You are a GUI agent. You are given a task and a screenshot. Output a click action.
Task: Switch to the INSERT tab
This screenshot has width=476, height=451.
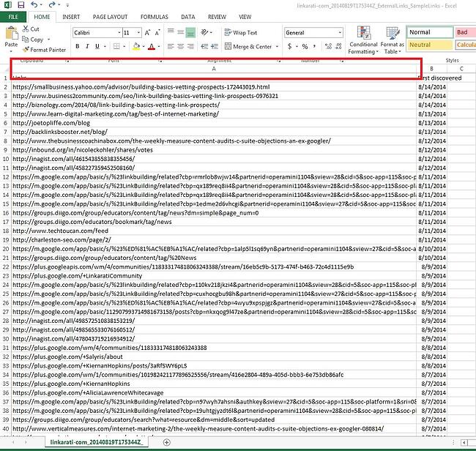pyautogui.click(x=71, y=17)
